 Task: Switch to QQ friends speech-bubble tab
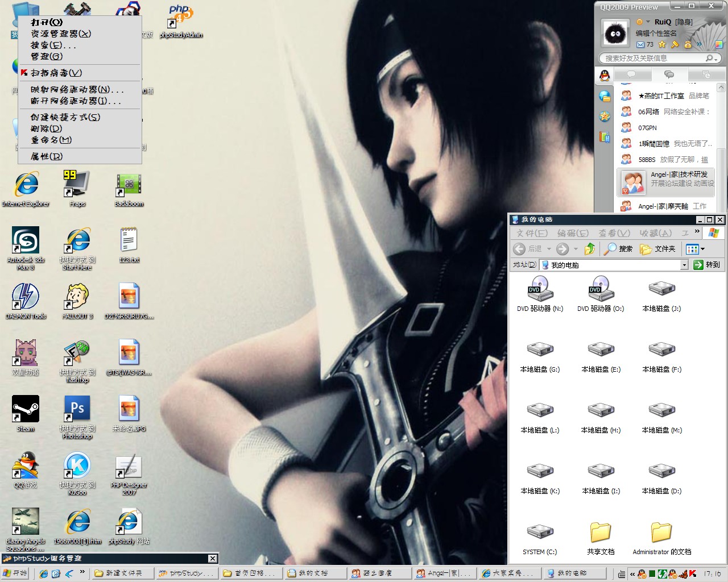point(631,75)
